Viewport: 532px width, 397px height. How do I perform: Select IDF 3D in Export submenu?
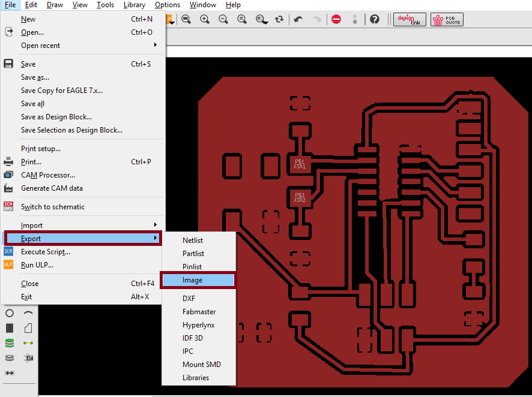[x=199, y=338]
